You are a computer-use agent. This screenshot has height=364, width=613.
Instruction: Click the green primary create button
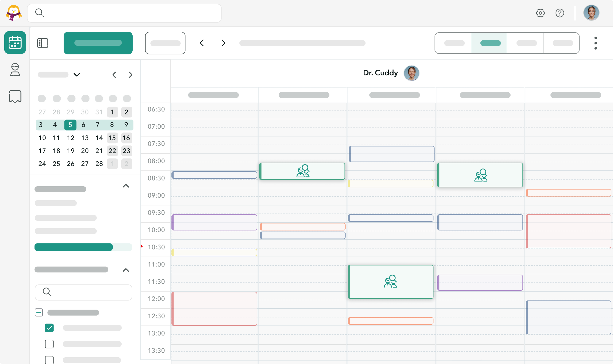[x=98, y=43]
